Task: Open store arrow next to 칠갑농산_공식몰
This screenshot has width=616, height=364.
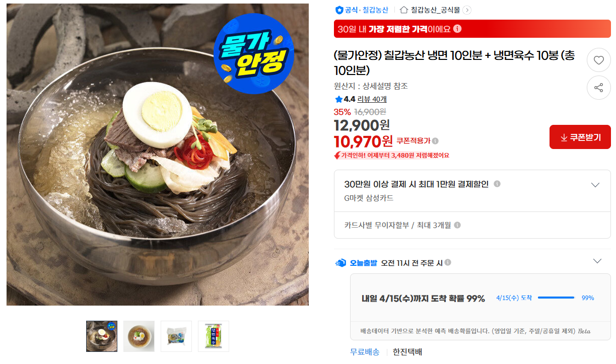Action: click(467, 10)
